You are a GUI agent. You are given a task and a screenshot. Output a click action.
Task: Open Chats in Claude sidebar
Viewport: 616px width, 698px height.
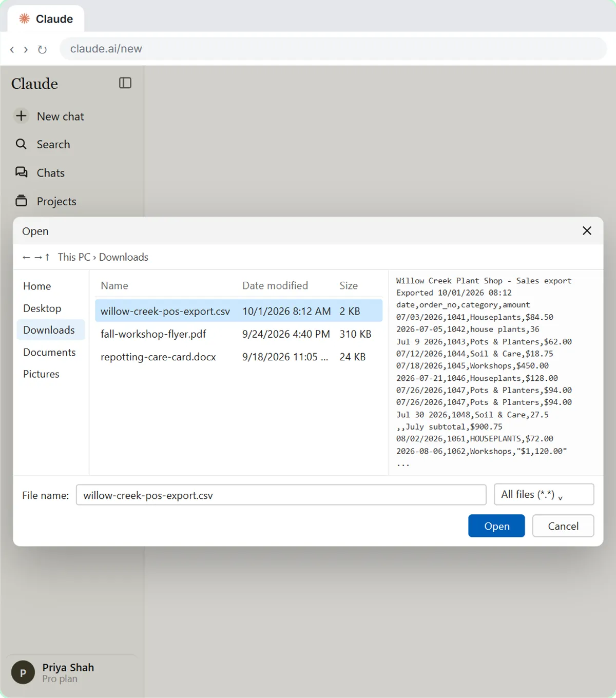pos(40,173)
